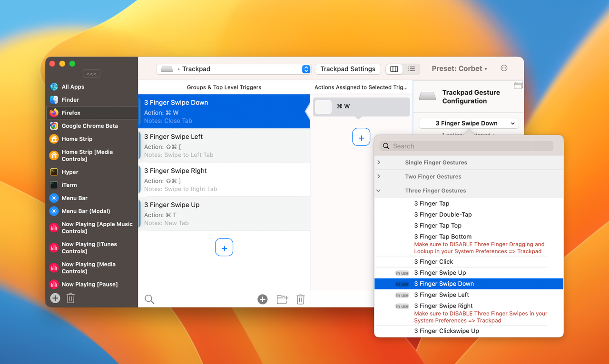
Task: Select All Apps globe icon in sidebar
Action: coord(54,87)
